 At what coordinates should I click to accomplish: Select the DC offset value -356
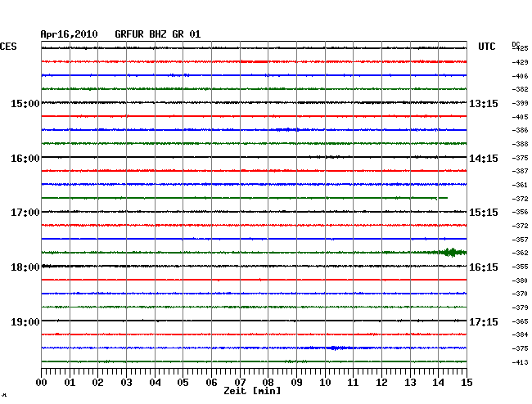pos(520,212)
